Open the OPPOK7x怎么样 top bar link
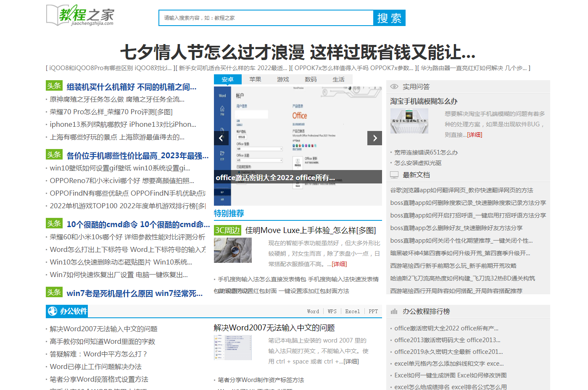The image size is (588, 390). [x=354, y=68]
